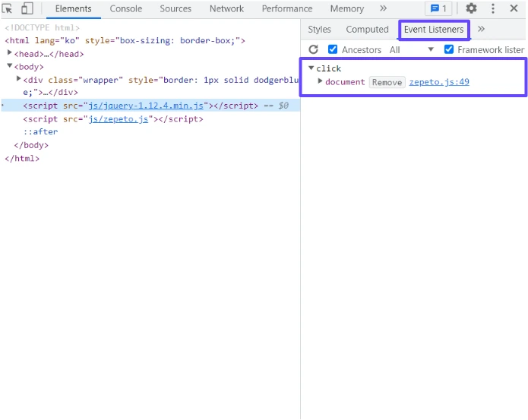Select the ::after pseudo-element row
Image resolution: width=528 pixels, height=420 pixels.
coord(40,131)
